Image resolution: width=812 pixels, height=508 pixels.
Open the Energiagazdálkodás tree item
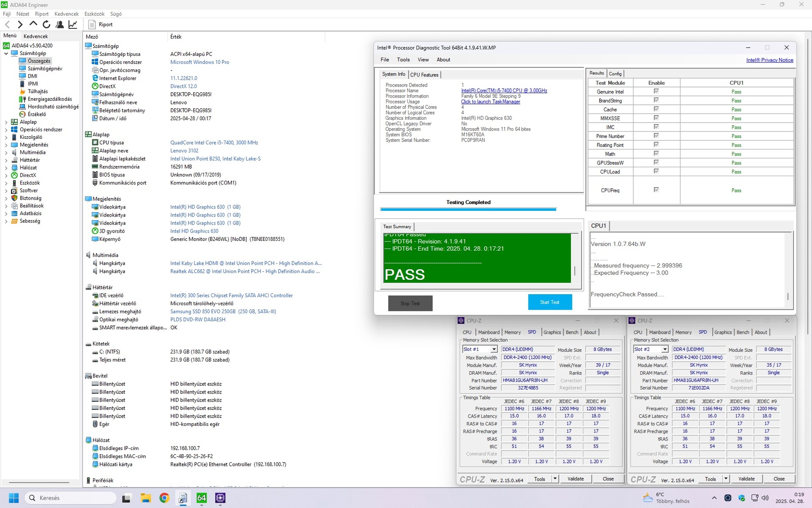[x=50, y=99]
